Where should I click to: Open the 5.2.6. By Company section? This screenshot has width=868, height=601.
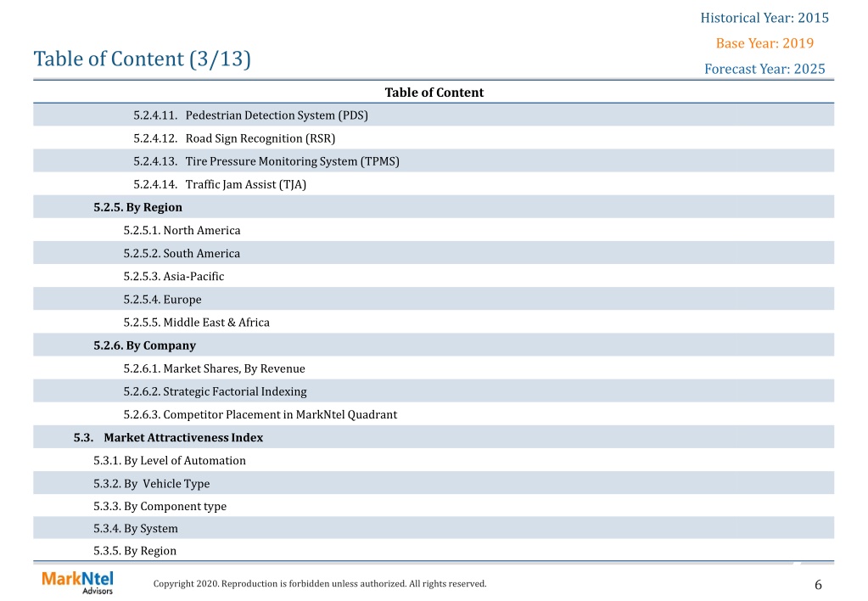(x=144, y=345)
